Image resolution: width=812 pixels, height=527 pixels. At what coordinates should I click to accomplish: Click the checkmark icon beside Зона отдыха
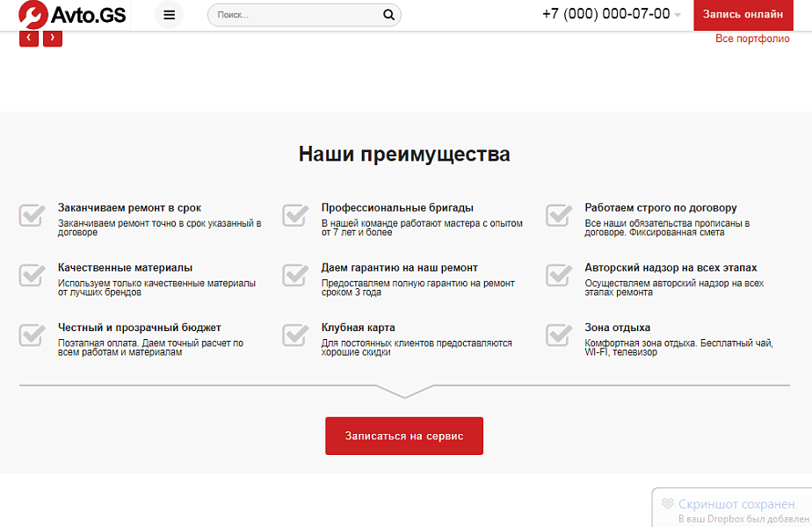pos(559,335)
